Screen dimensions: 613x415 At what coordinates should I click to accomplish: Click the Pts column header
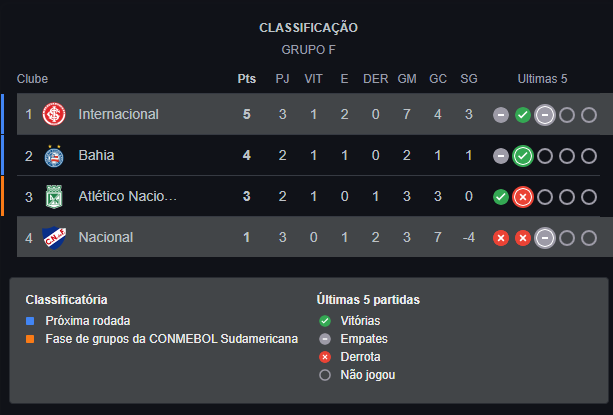click(247, 79)
